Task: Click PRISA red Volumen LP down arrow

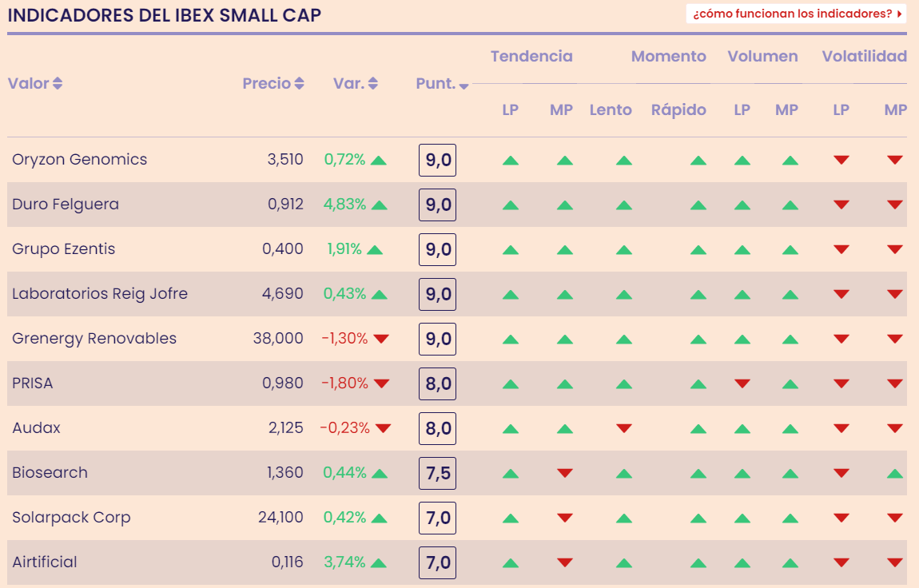Action: click(742, 384)
